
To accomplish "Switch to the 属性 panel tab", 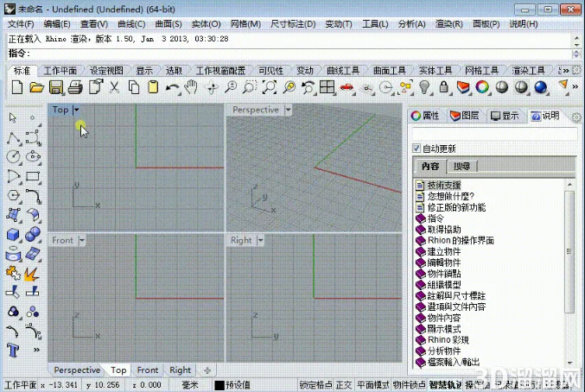I will 425,116.
